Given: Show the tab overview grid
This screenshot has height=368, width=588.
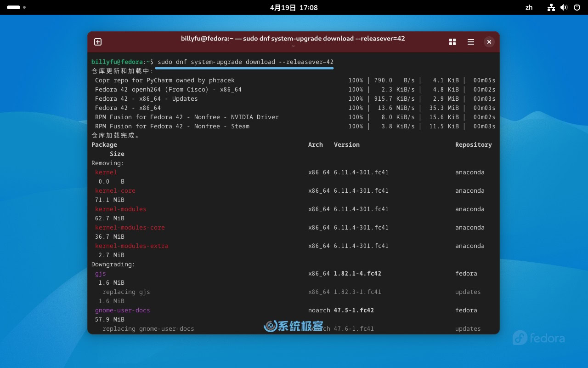Looking at the screenshot, I should 452,42.
